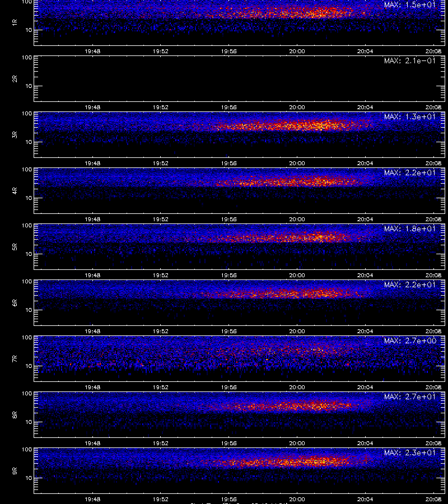Click the 10 y-axis label of panel 1R

coord(29,30)
